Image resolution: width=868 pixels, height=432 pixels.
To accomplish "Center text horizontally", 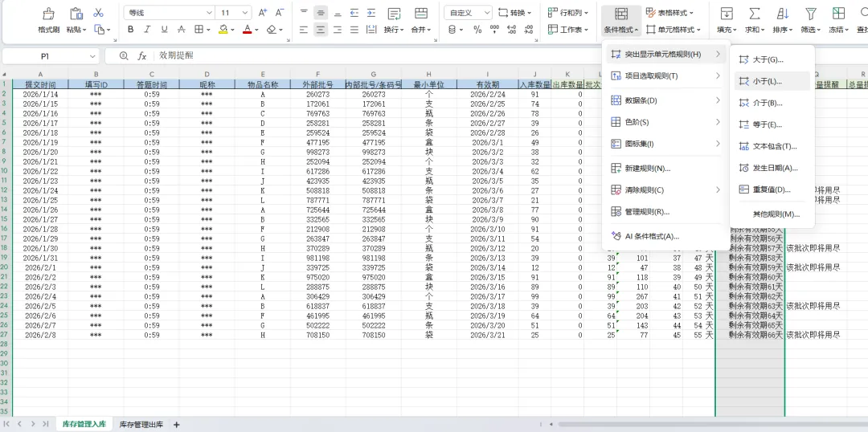I will pyautogui.click(x=321, y=30).
